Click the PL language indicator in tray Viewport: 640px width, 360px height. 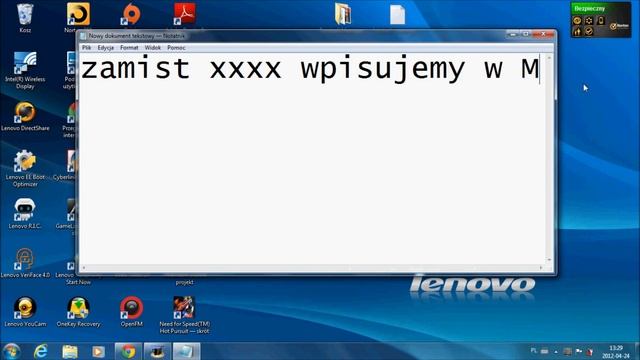(x=533, y=351)
